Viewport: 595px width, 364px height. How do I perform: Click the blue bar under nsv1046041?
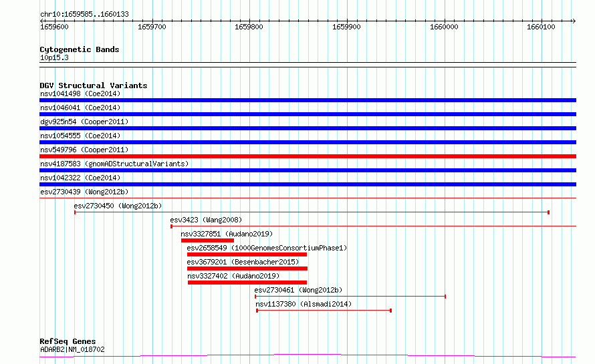[308, 114]
